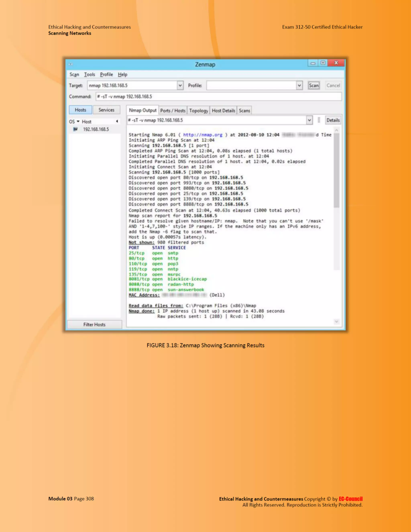Click the 'MAC Address:' label
Viewport: 411px width, 532px height.
click(144, 295)
